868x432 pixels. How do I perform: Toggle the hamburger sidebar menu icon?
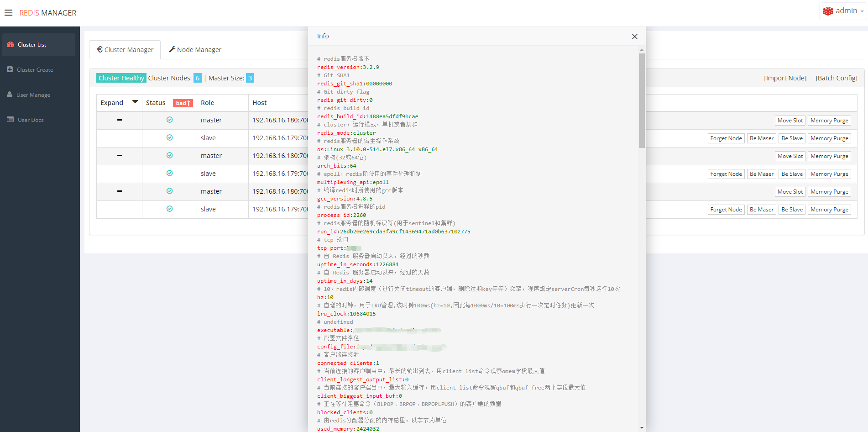point(9,13)
